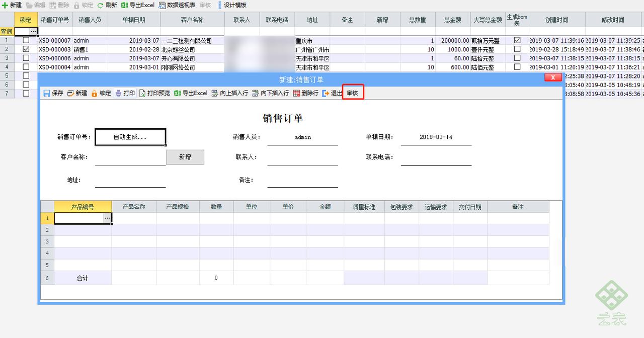The height and width of the screenshot is (338, 644).
Task: Select the XSD-000007 order number cell
Action: (55, 40)
